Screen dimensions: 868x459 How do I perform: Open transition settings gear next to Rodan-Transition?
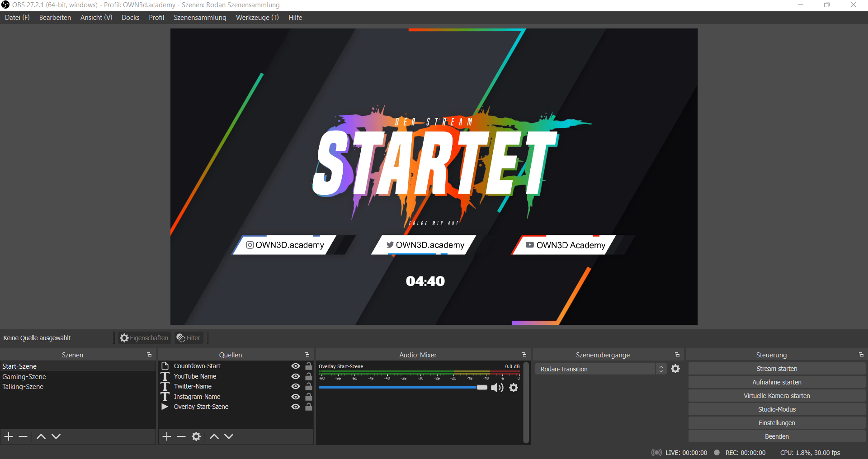click(675, 369)
